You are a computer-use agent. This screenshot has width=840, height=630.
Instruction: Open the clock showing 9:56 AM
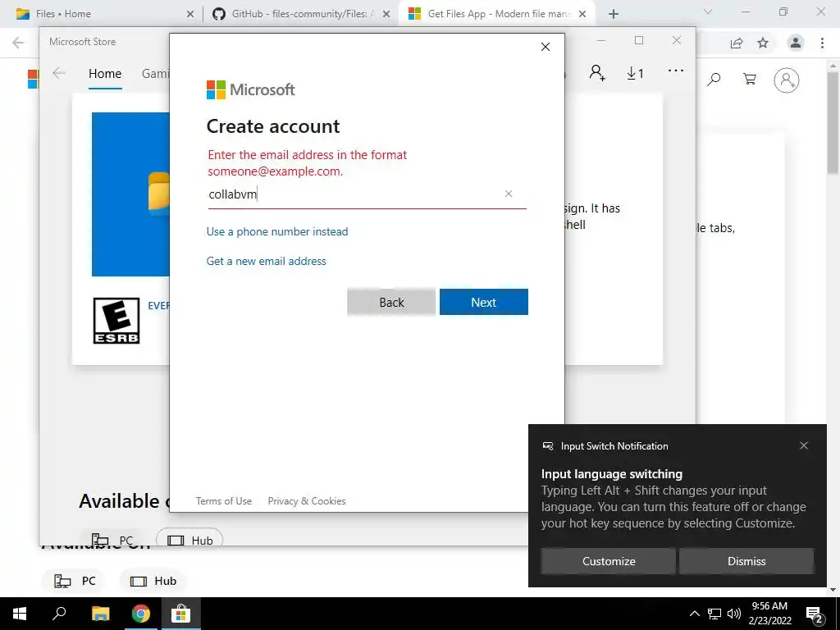coord(769,614)
